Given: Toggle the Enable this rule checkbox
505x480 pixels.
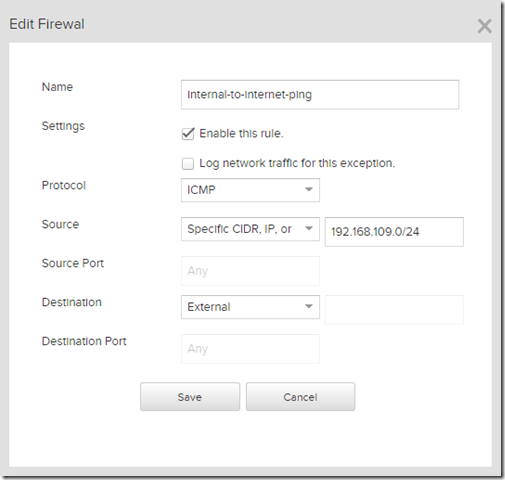Looking at the screenshot, I should [x=188, y=134].
